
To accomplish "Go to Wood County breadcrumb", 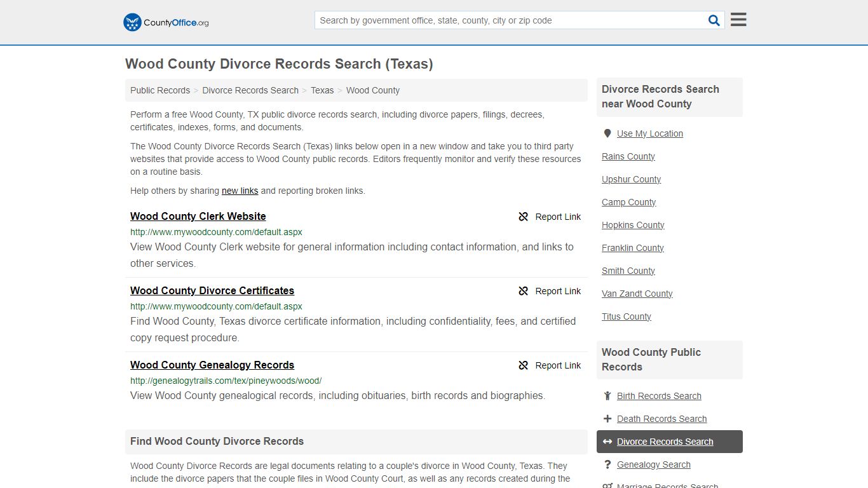I will [x=373, y=90].
